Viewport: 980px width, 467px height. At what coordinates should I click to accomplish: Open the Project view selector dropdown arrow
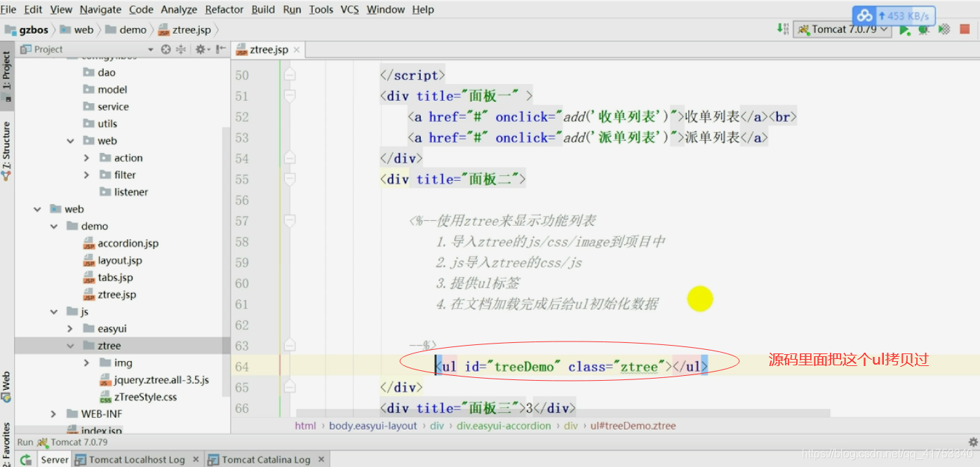pyautogui.click(x=150, y=50)
